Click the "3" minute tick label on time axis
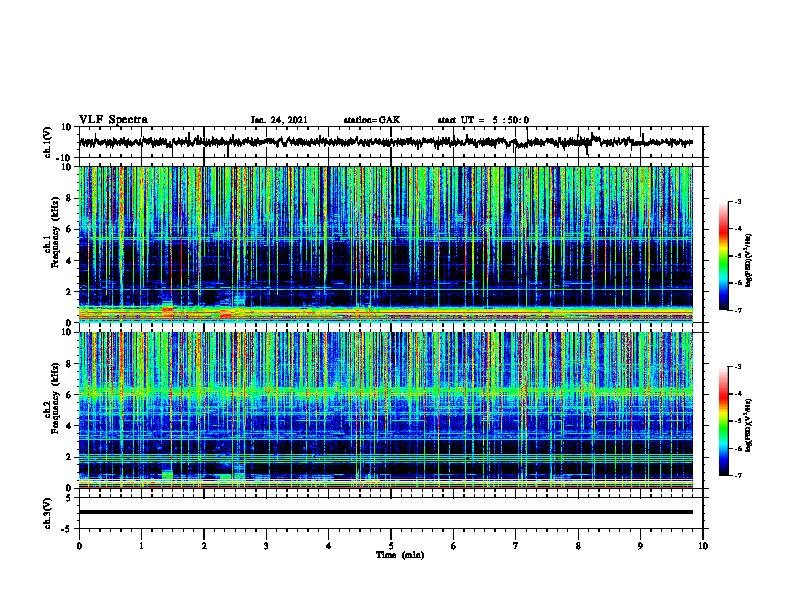 266,546
